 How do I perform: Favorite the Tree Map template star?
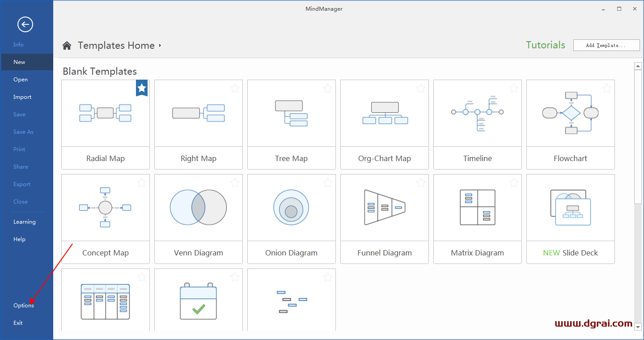(328, 88)
